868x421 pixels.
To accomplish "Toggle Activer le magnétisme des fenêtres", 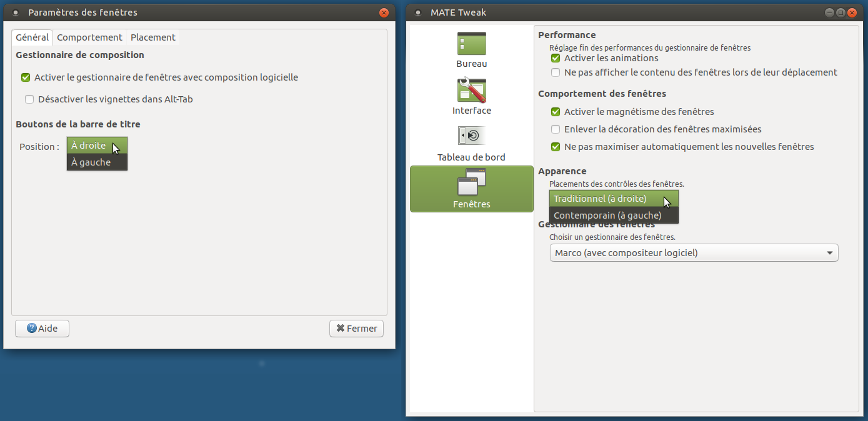I will tap(556, 112).
